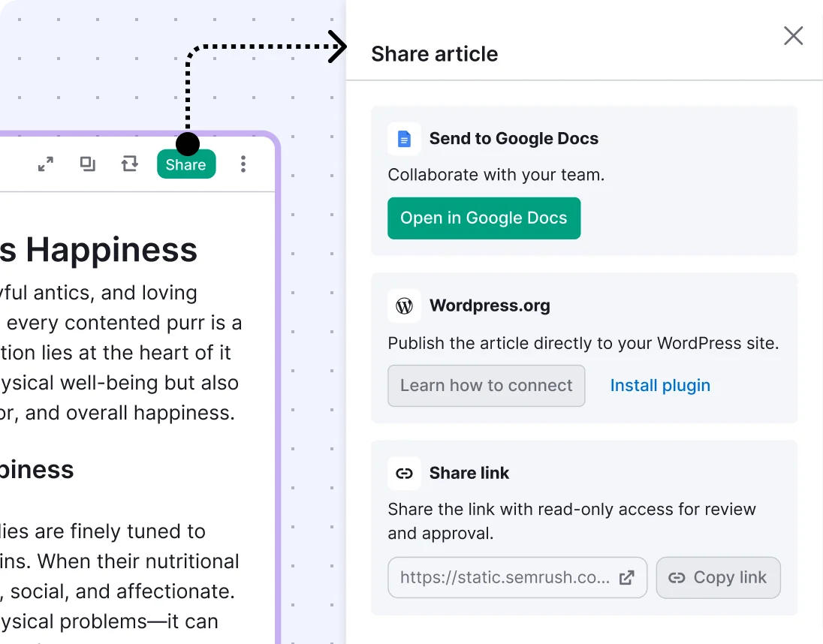Click the Share article panel title
The width and height of the screenshot is (823, 644).
tap(435, 54)
